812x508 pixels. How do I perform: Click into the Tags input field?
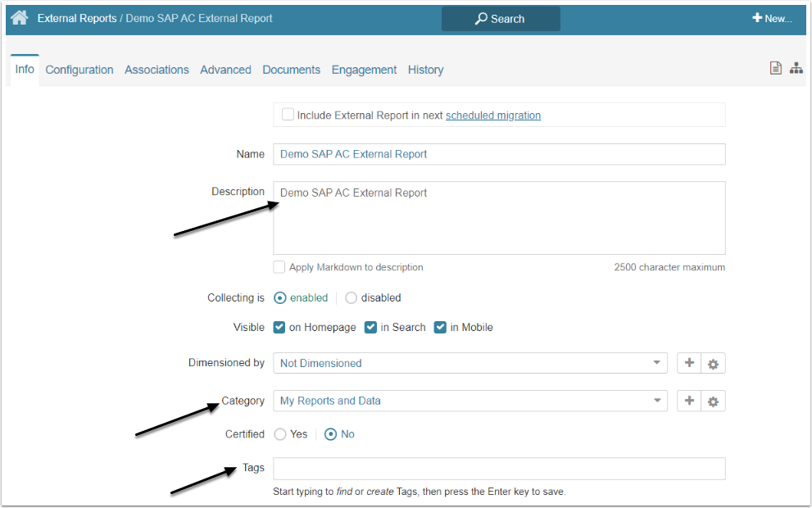tap(498, 468)
